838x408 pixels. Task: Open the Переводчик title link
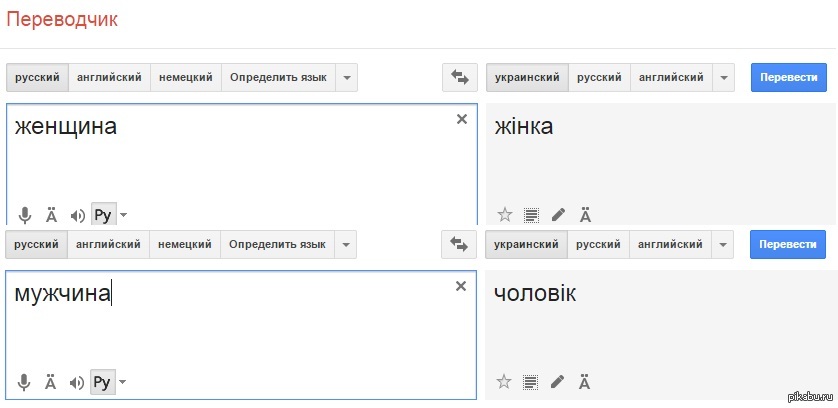(x=62, y=21)
